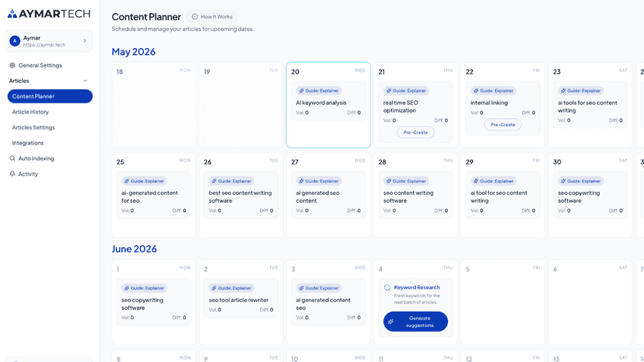Click the AymarTech logo
This screenshot has width=644, height=362.
pos(49,13)
